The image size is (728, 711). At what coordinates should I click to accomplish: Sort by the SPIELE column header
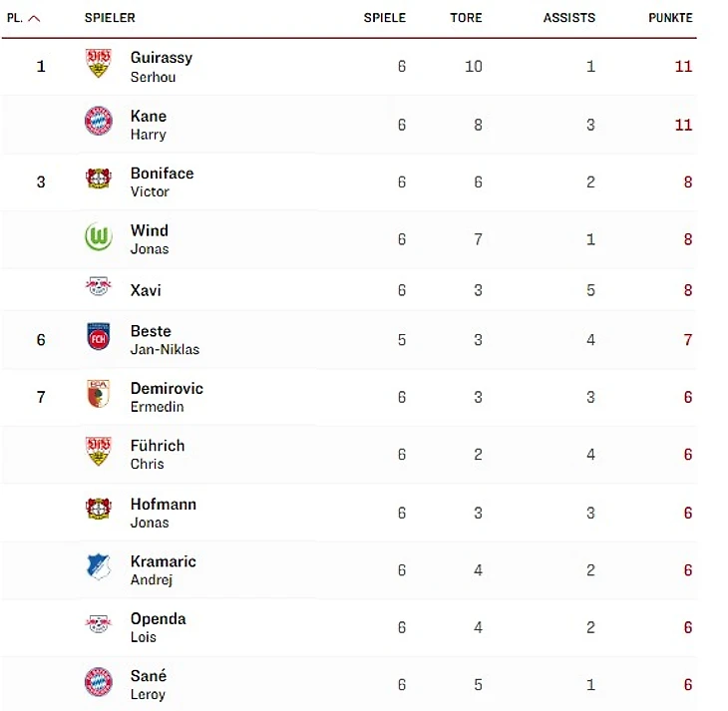[x=384, y=18]
